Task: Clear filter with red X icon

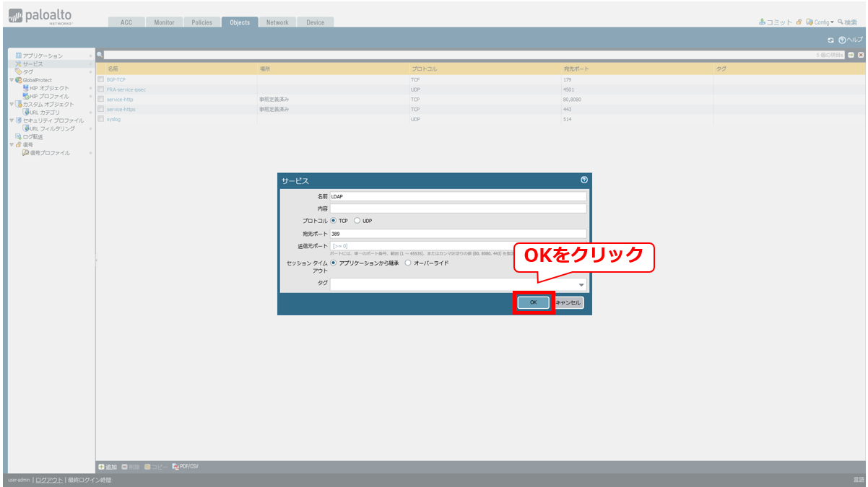Action: point(861,55)
